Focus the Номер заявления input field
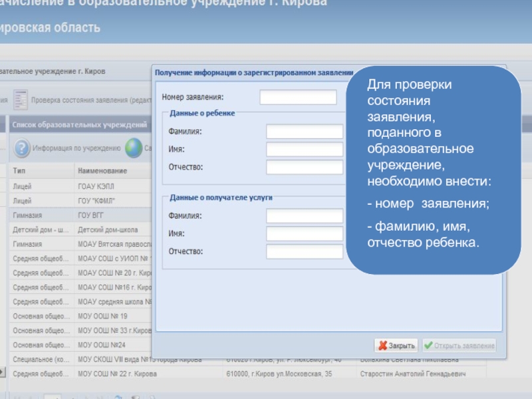The image size is (532, 399). (298, 98)
